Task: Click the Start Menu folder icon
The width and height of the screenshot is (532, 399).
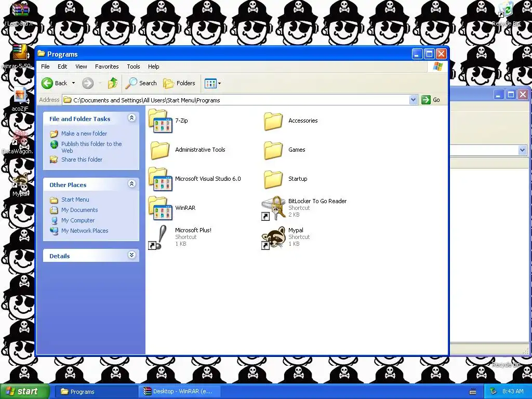Action: (x=54, y=200)
